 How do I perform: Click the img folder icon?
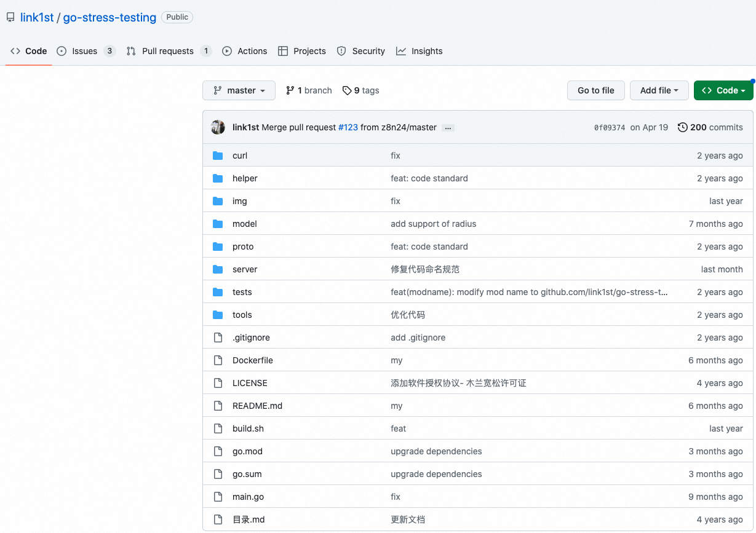click(218, 201)
